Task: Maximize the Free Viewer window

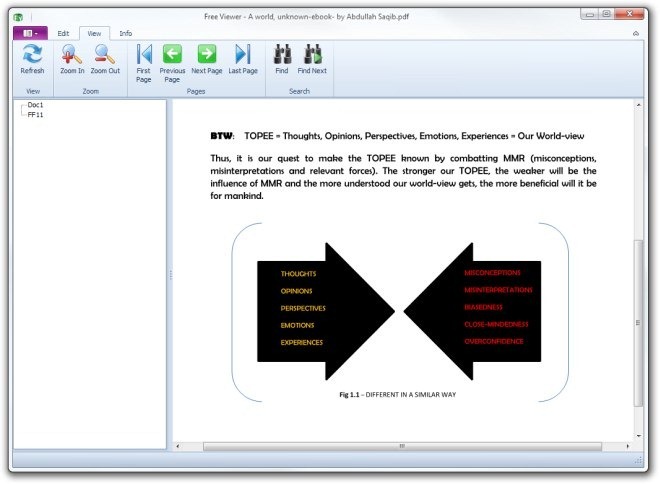Action: click(606, 15)
